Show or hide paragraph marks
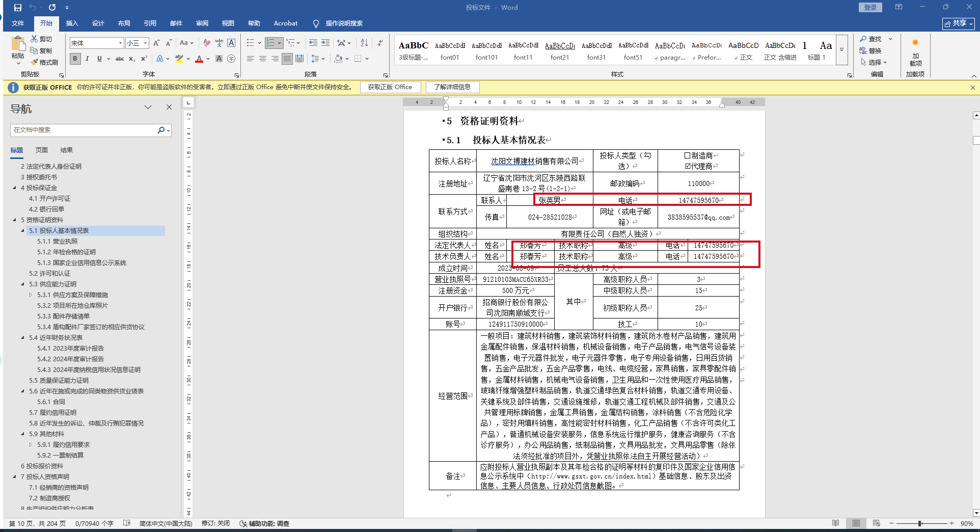 pos(380,43)
